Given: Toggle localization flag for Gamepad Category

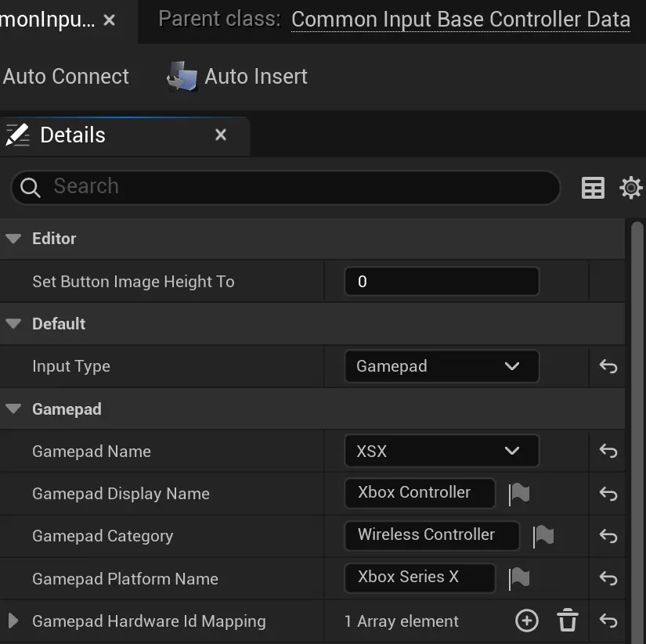Looking at the screenshot, I should 543,536.
